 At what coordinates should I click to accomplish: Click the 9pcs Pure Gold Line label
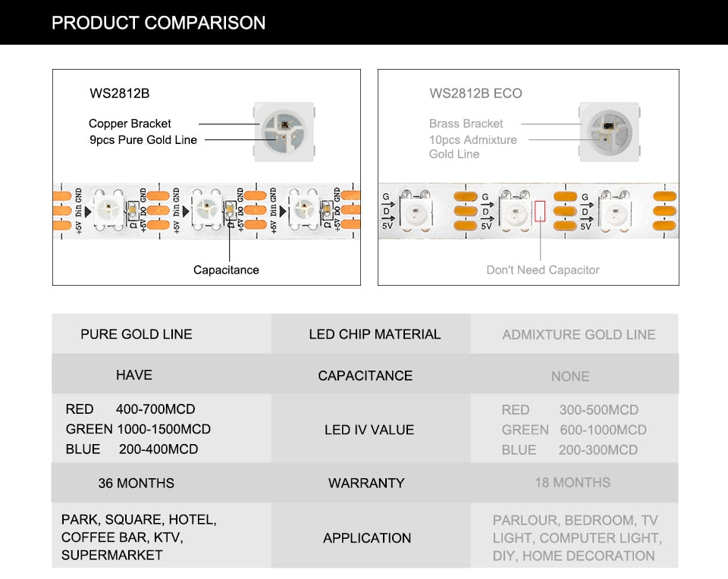(x=143, y=139)
